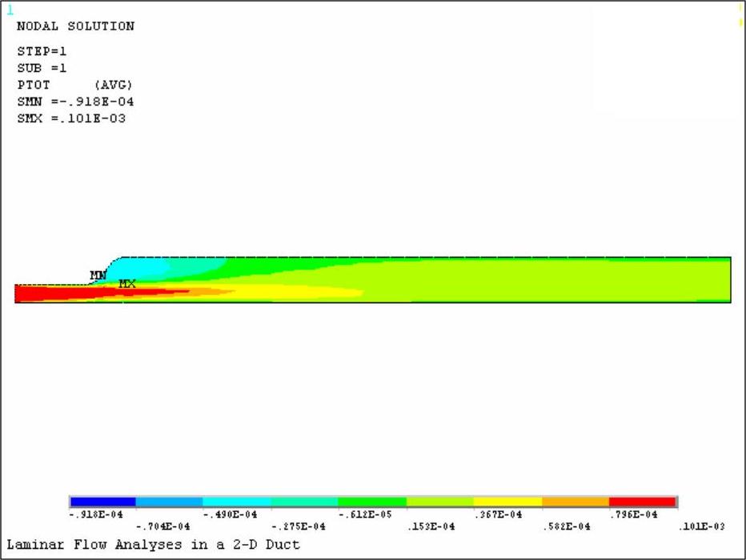Click the medium blue legend color band
Screen dimensions: 746x560
click(x=170, y=502)
